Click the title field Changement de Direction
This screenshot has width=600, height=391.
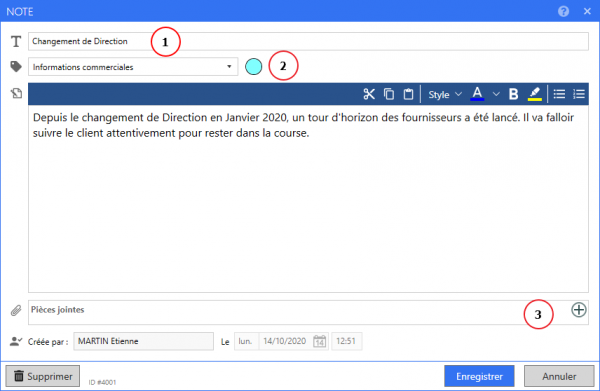(x=308, y=41)
